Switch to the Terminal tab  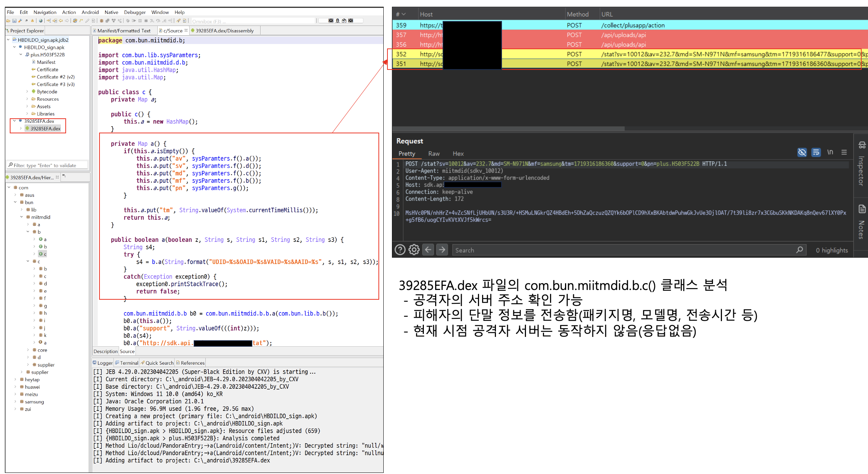click(x=129, y=363)
